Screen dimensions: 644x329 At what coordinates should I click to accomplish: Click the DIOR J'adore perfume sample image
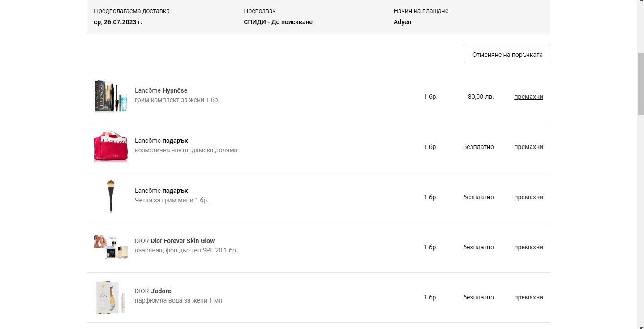point(111,297)
